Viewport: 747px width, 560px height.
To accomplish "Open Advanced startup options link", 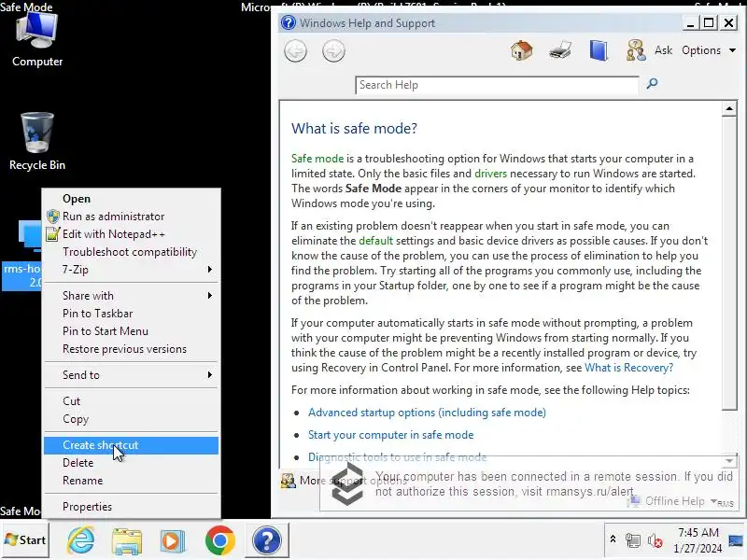I will pos(427,413).
